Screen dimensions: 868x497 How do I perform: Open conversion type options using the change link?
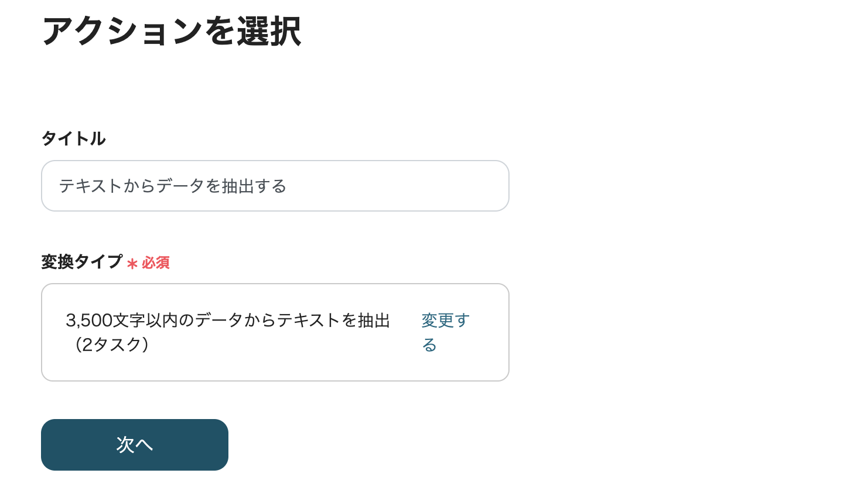pos(445,332)
